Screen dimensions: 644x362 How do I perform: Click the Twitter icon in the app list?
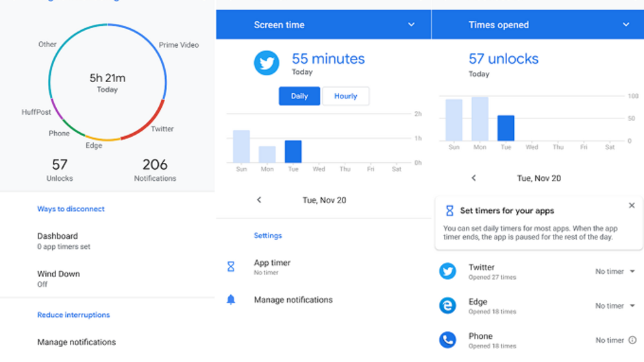click(447, 271)
